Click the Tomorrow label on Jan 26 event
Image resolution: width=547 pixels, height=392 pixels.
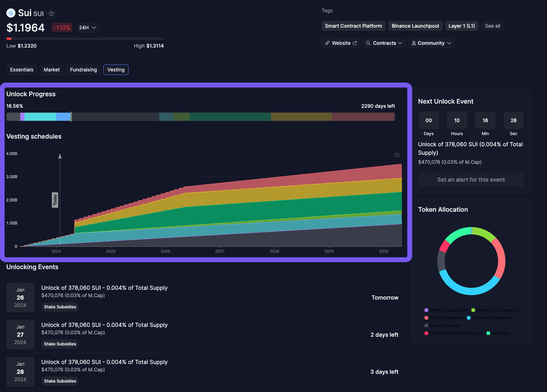pyautogui.click(x=385, y=297)
